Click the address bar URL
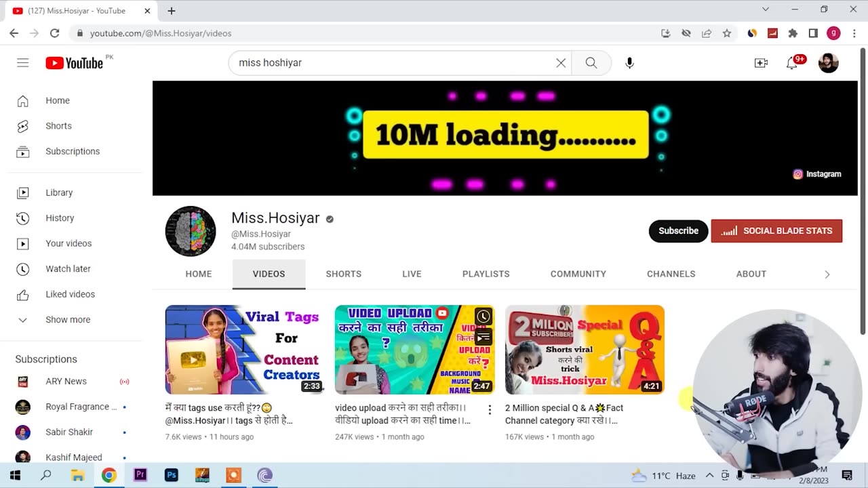This screenshot has width=868, height=488. [x=161, y=33]
